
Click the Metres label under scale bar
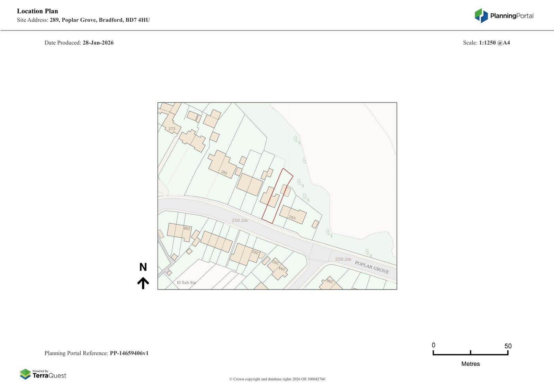pyautogui.click(x=470, y=364)
